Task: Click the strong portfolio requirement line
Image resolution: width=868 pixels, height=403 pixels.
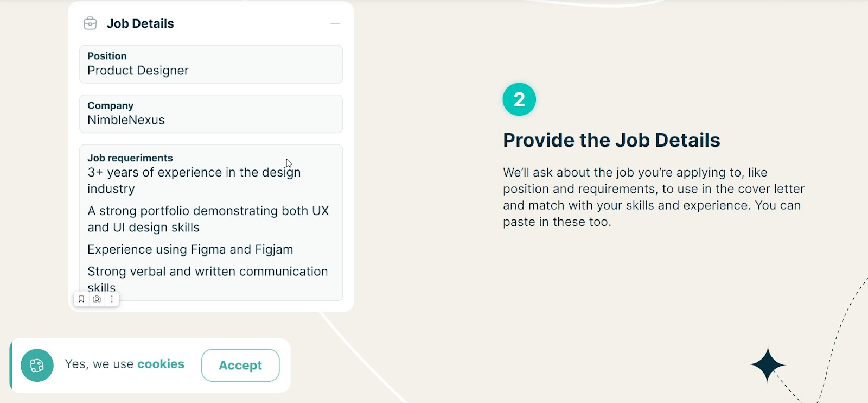Action: 208,219
